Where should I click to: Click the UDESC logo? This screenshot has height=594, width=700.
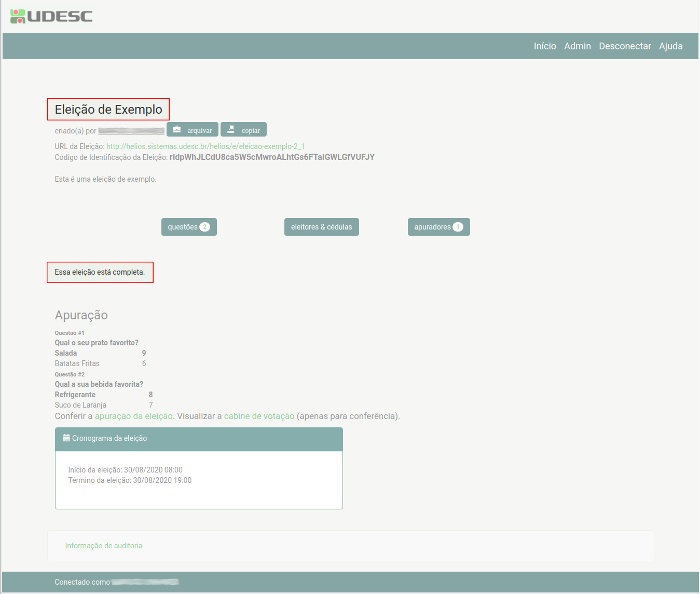coord(51,16)
